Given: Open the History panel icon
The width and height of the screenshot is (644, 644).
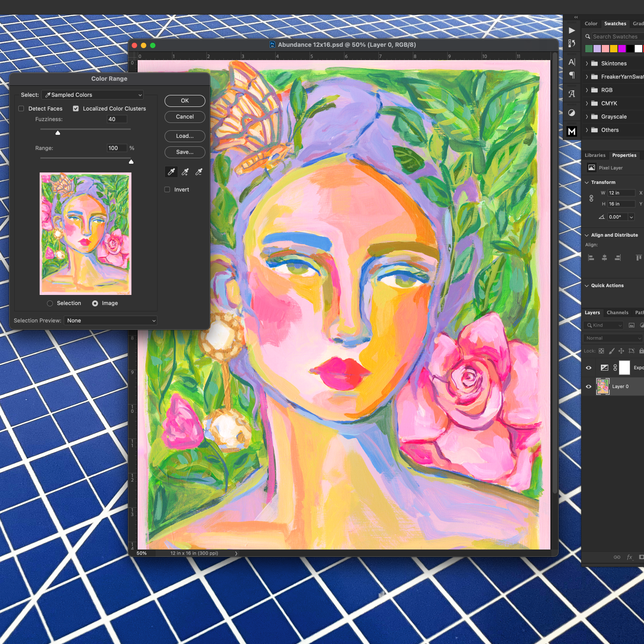Looking at the screenshot, I should 572,44.
